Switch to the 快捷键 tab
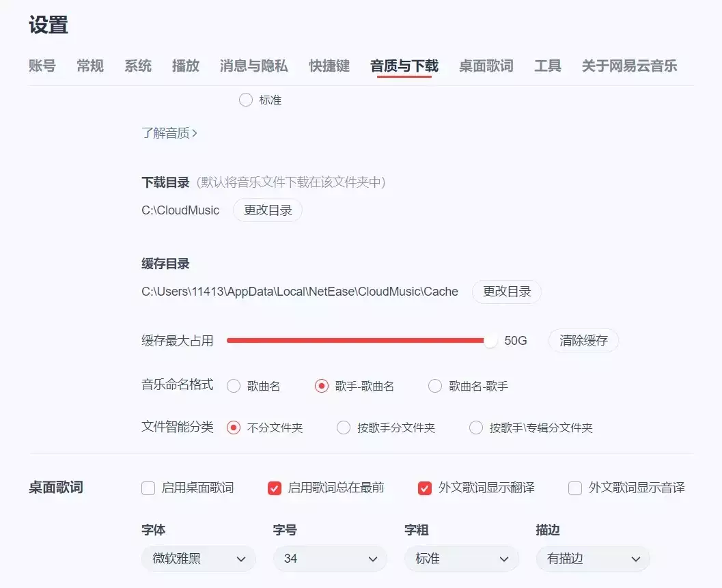Viewport: 722px width, 588px height. pyautogui.click(x=329, y=66)
